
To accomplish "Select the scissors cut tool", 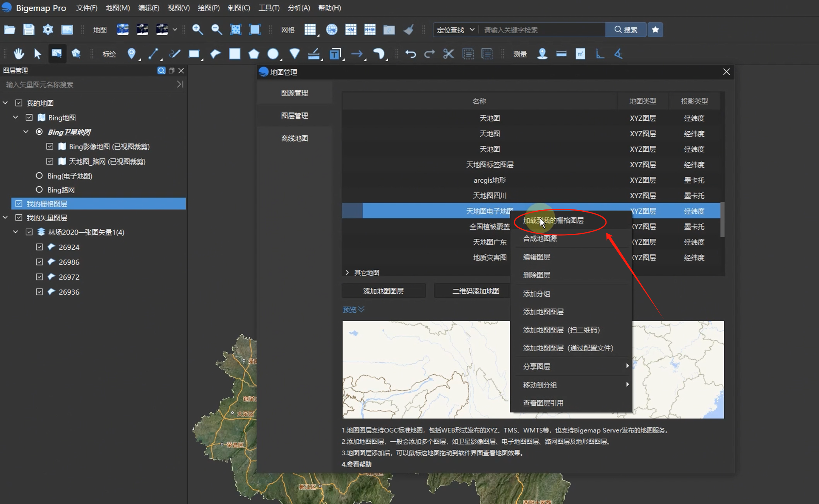I will tap(448, 54).
